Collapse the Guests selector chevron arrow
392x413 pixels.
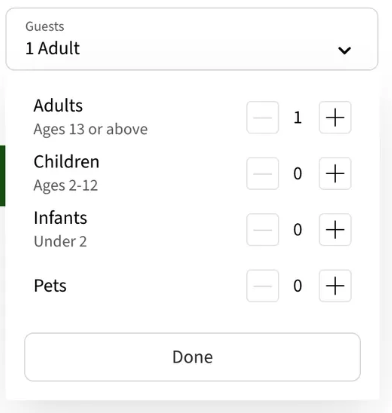pyautogui.click(x=344, y=50)
